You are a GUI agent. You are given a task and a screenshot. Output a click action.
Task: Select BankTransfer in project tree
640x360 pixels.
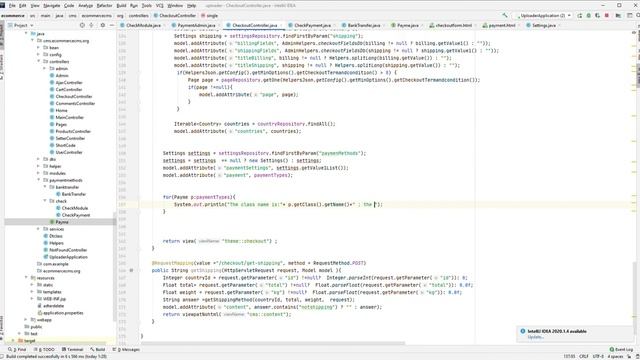pyautogui.click(x=74, y=194)
